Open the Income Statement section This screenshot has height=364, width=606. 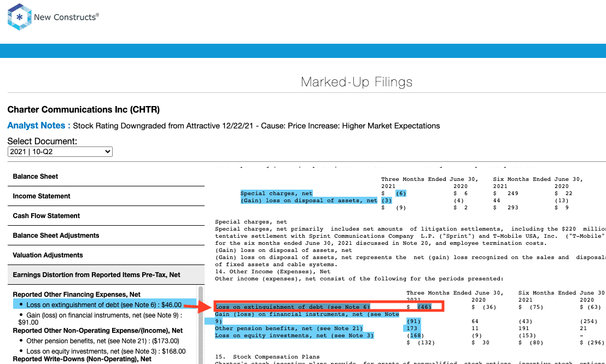[106, 196]
